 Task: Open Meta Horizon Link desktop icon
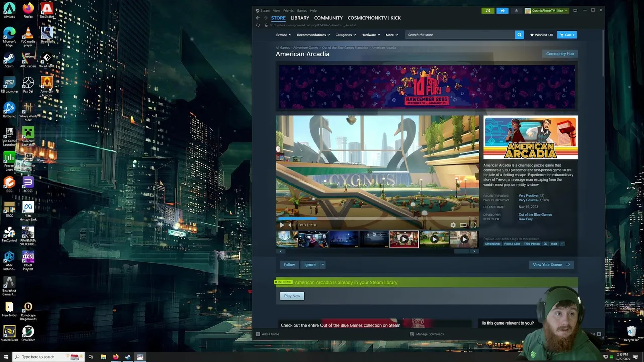coord(28,212)
